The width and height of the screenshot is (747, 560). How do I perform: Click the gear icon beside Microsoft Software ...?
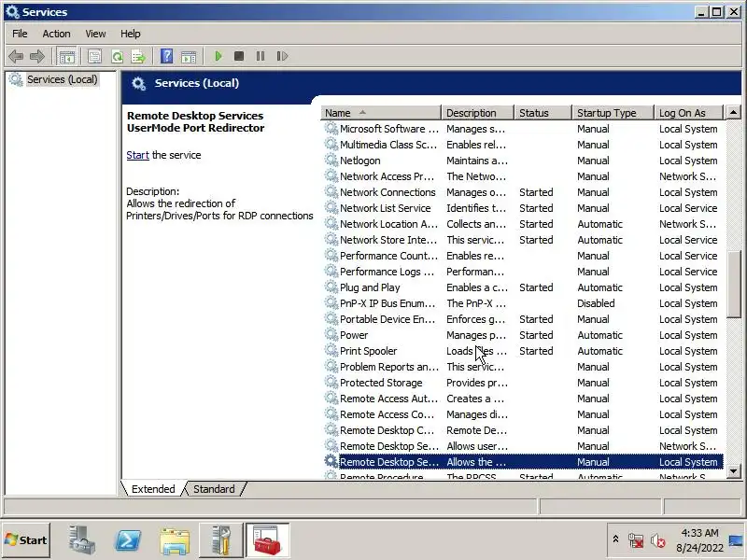(331, 128)
